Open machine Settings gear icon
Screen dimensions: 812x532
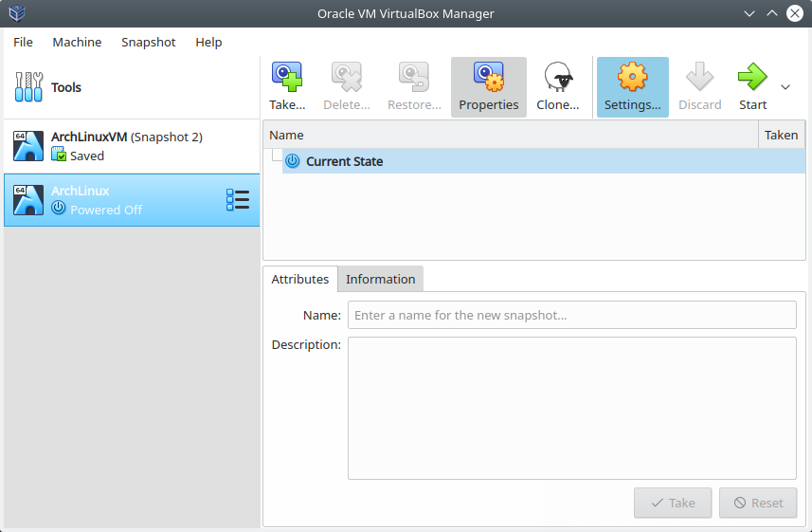(632, 77)
